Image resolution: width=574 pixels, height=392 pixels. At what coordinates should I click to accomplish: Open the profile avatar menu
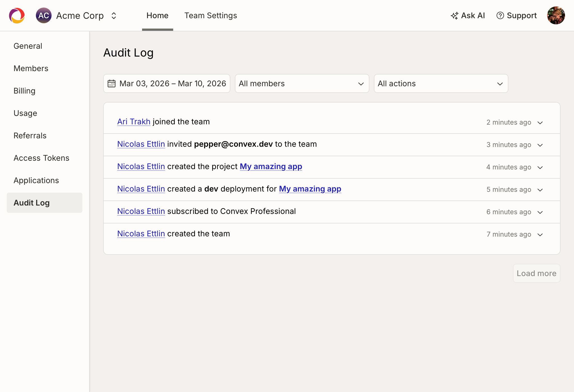pyautogui.click(x=556, y=15)
